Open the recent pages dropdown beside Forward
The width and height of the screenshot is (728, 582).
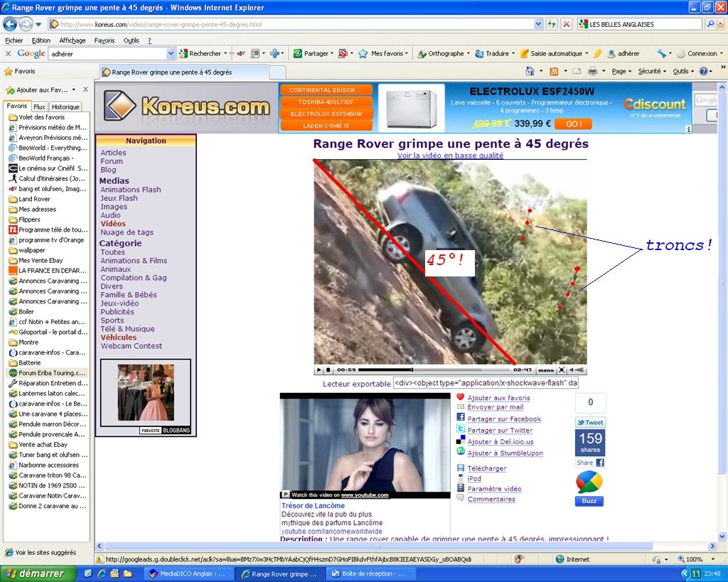pos(38,24)
